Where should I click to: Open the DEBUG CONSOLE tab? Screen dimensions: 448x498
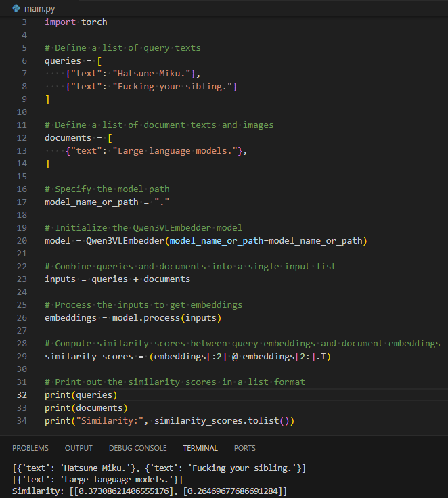[x=137, y=448]
